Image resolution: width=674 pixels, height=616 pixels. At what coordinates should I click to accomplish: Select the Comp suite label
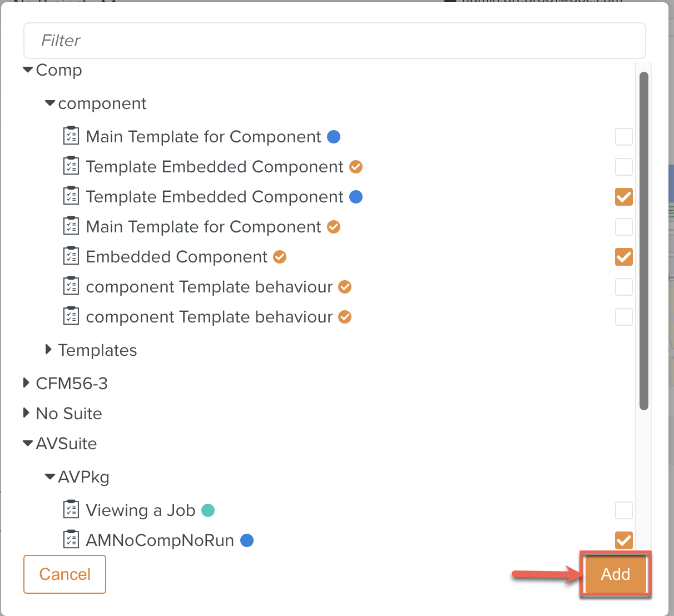59,70
